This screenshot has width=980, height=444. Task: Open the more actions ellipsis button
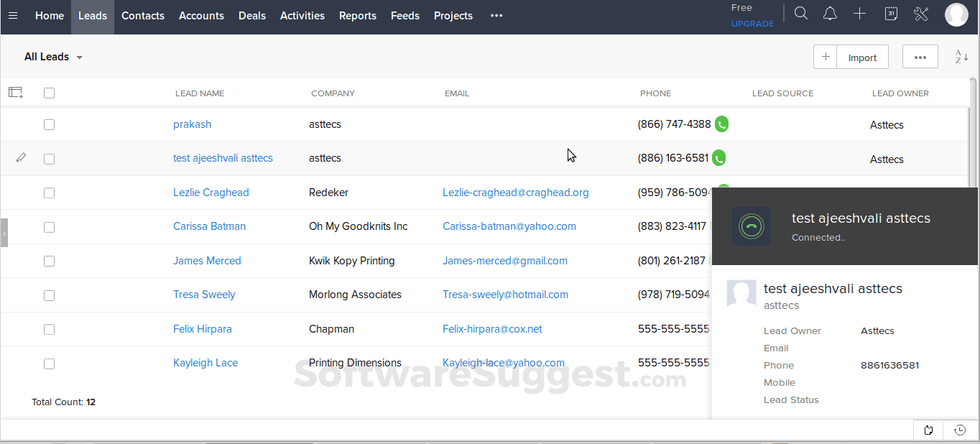pyautogui.click(x=920, y=56)
